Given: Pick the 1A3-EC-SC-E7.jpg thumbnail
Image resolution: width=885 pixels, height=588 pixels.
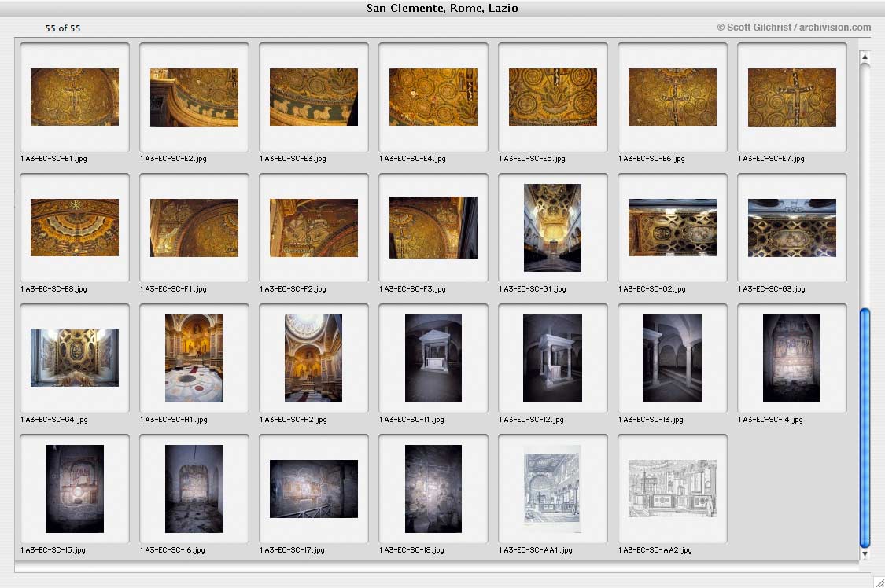Looking at the screenshot, I should pos(792,97).
